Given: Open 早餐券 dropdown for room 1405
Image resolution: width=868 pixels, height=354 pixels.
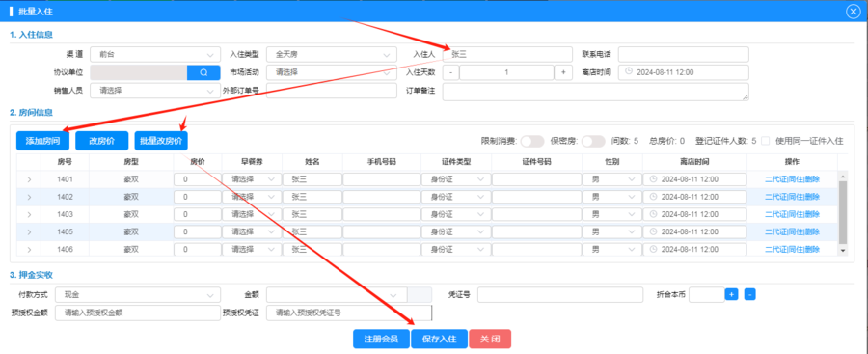Looking at the screenshot, I should pyautogui.click(x=252, y=231).
